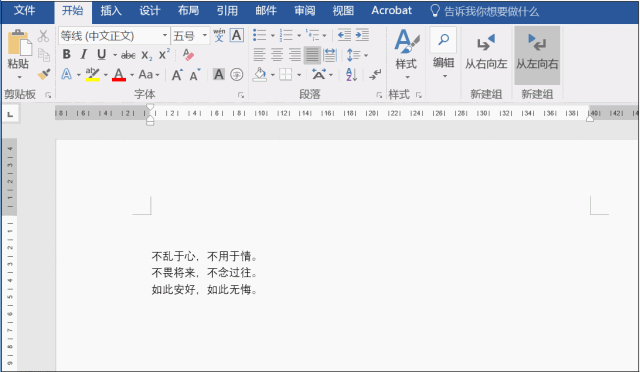Open the 段落 paragraph dialog launcher
This screenshot has width=640, height=372.
coord(379,95)
